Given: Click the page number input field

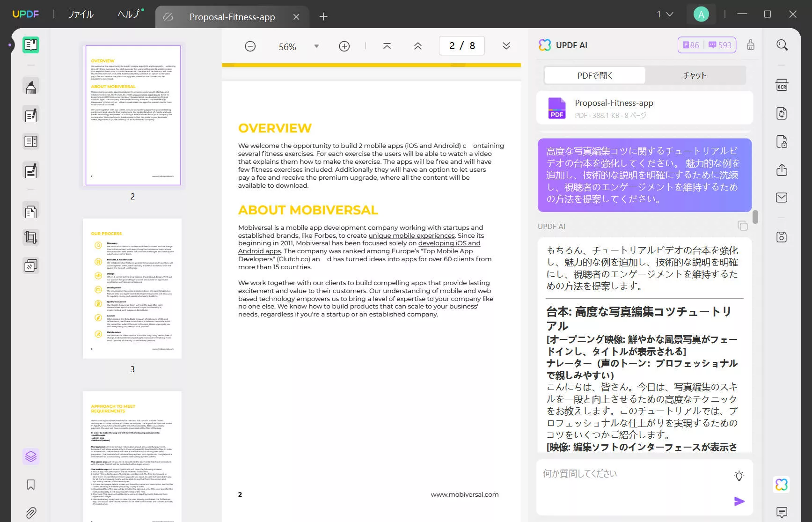Looking at the screenshot, I should click(462, 46).
